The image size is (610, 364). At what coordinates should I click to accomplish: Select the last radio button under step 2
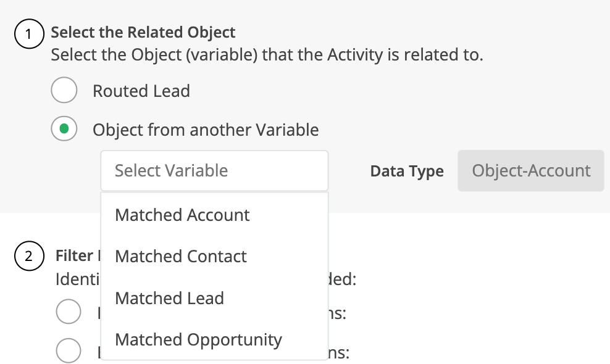[x=68, y=350]
